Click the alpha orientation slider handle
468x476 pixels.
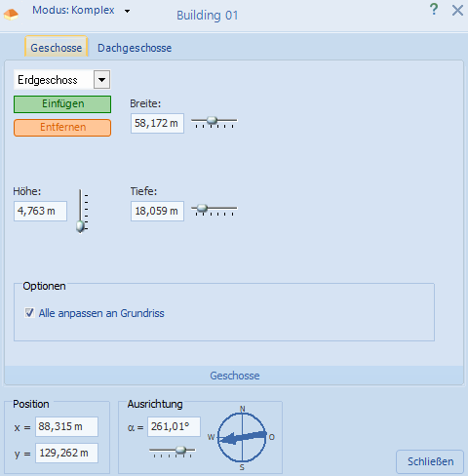180,450
